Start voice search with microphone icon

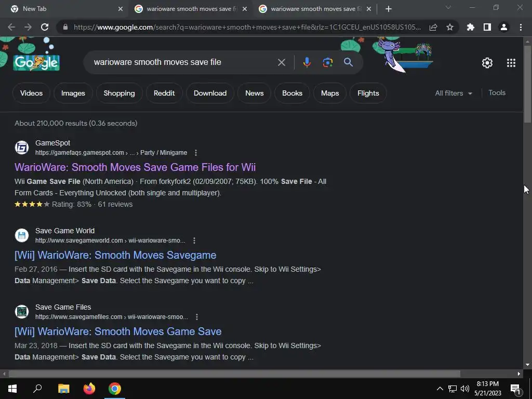(x=307, y=62)
